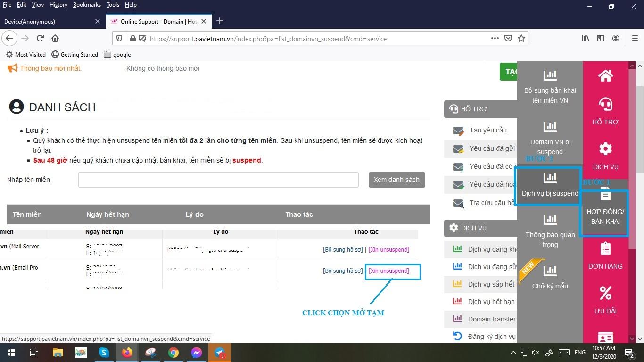Open the Firefox account icon
This screenshot has width=644, height=362.
tap(616, 38)
